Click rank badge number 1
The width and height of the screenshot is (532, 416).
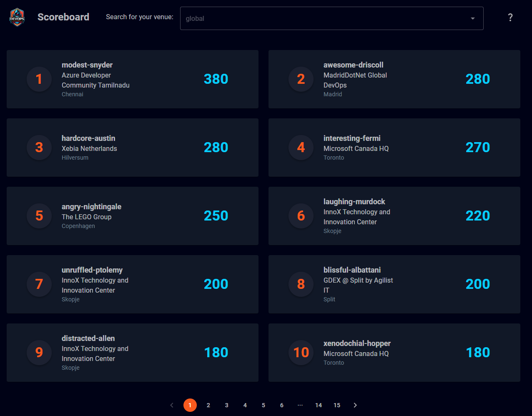click(39, 79)
